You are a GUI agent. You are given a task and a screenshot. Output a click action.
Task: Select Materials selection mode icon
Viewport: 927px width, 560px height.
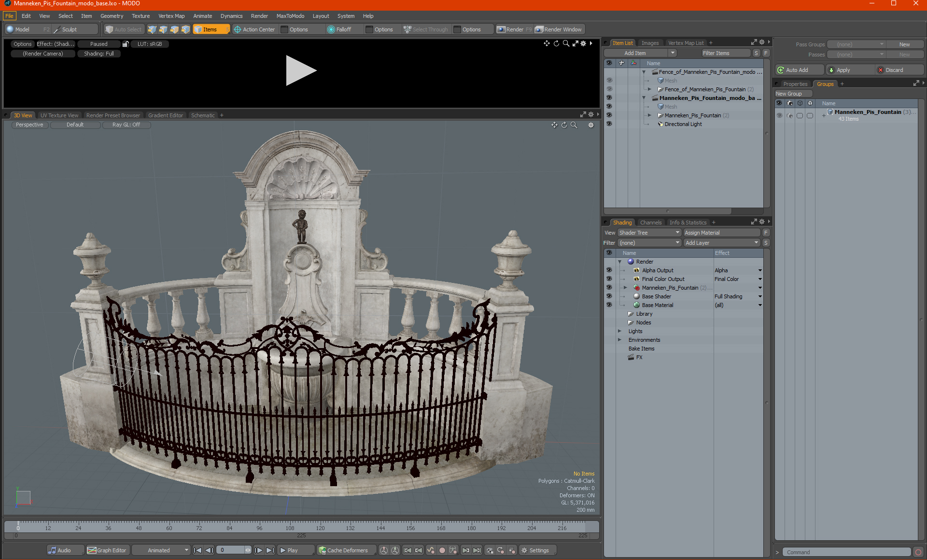click(185, 29)
